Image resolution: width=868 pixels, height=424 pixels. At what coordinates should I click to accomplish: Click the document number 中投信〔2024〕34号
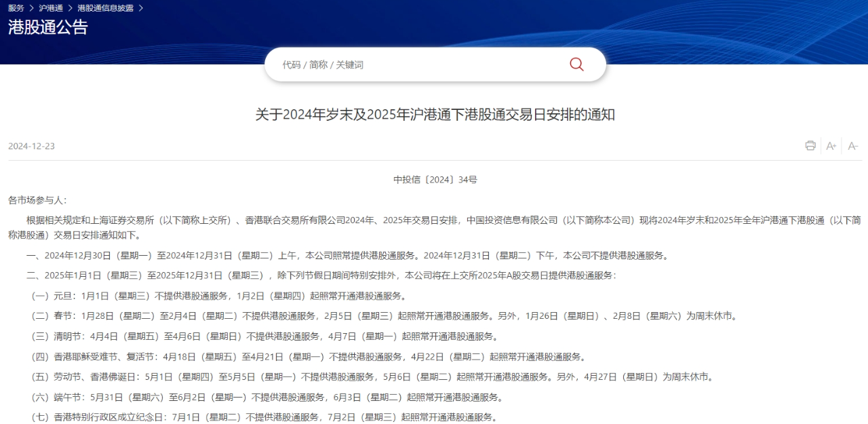point(434,179)
